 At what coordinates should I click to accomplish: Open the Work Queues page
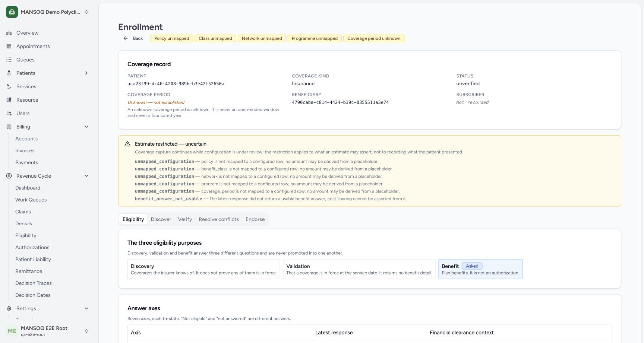pos(31,200)
